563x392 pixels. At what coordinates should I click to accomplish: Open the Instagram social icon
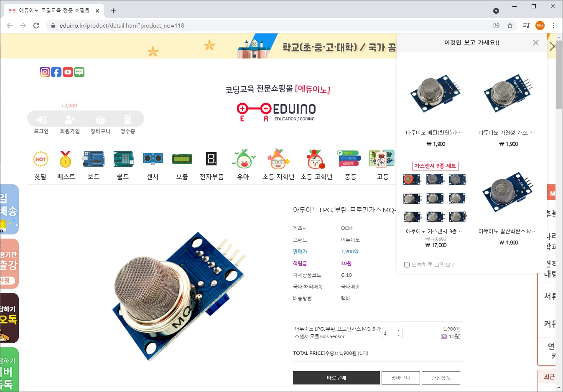point(45,72)
